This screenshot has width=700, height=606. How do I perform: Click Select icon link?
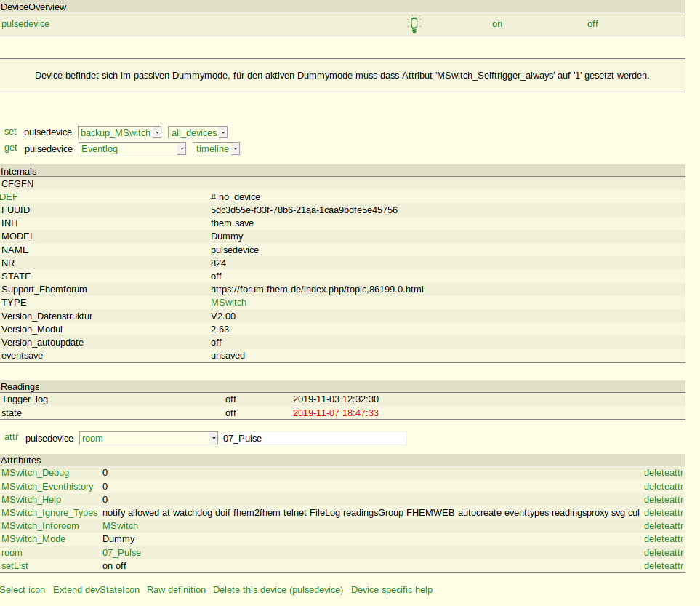pyautogui.click(x=23, y=590)
